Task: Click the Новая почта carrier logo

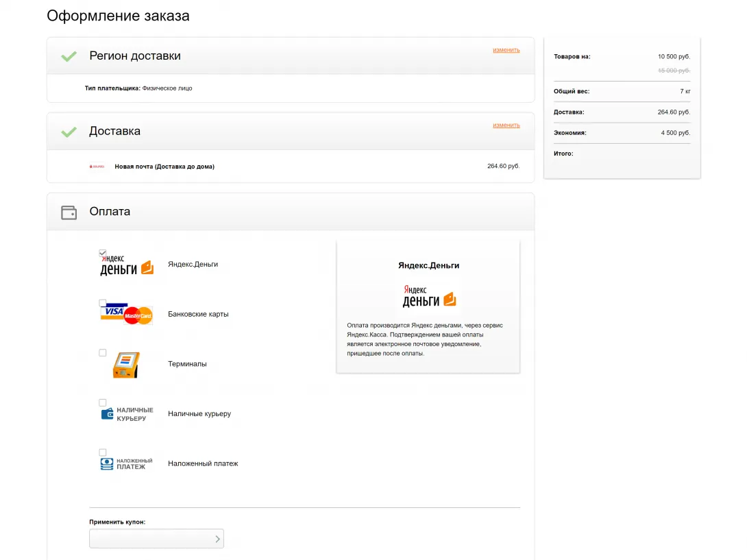Action: (97, 167)
